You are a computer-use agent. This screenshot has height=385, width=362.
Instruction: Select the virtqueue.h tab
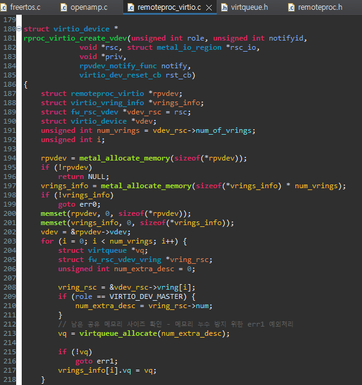[x=245, y=7]
